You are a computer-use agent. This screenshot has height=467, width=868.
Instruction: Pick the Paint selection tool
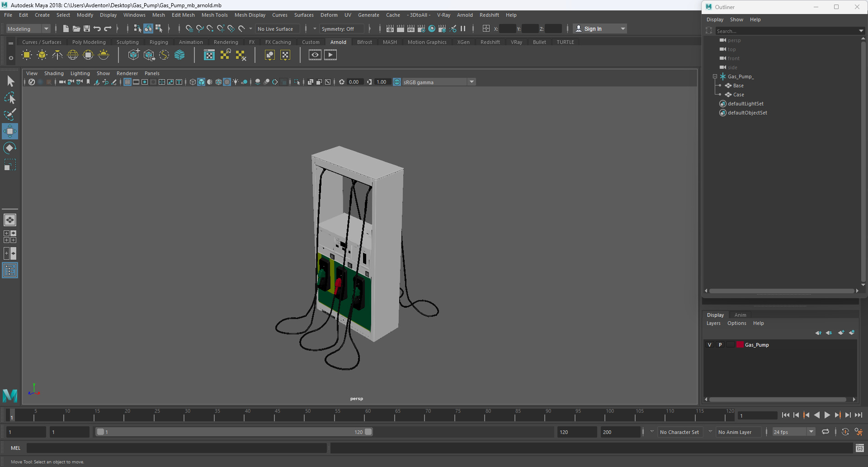tap(10, 114)
